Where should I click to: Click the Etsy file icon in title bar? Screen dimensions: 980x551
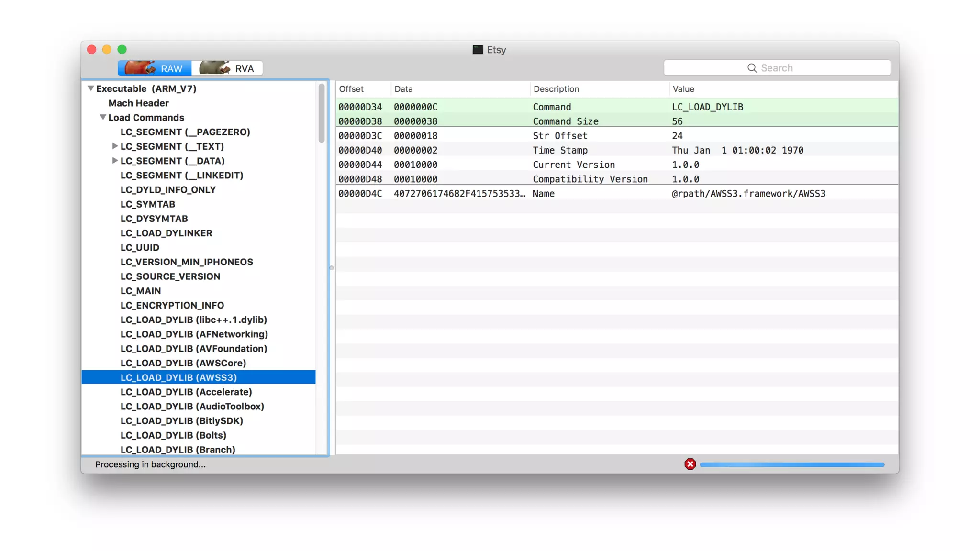tap(477, 50)
